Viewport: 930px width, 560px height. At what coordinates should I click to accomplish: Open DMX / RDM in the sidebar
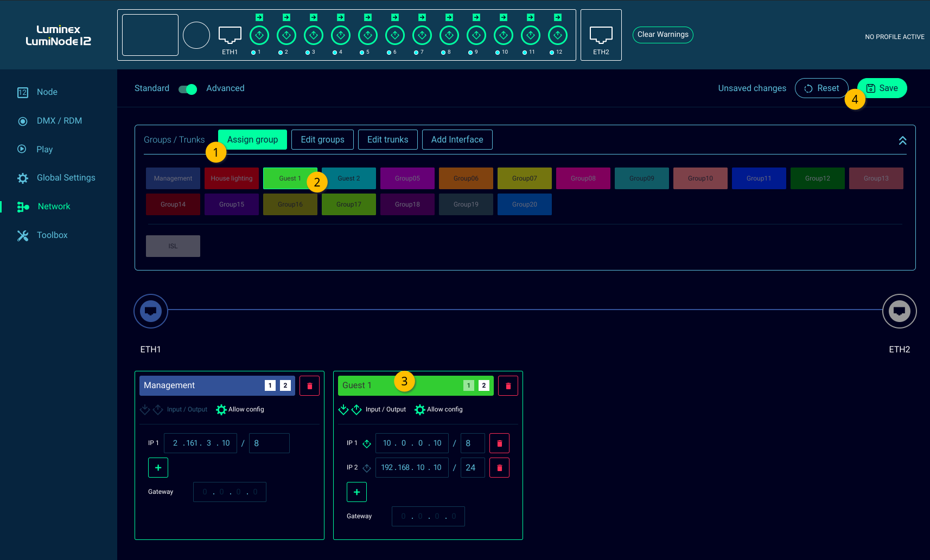click(59, 121)
